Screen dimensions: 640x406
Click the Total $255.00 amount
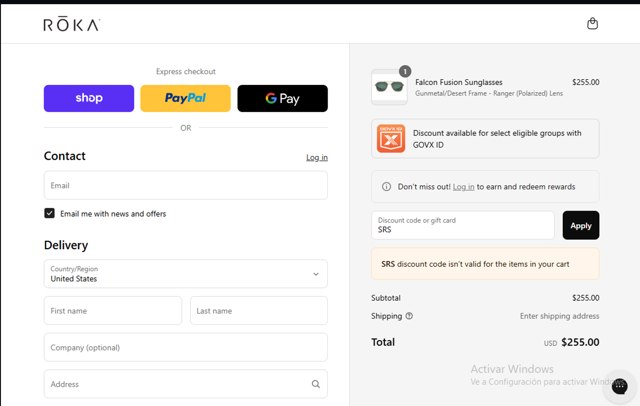coord(580,342)
